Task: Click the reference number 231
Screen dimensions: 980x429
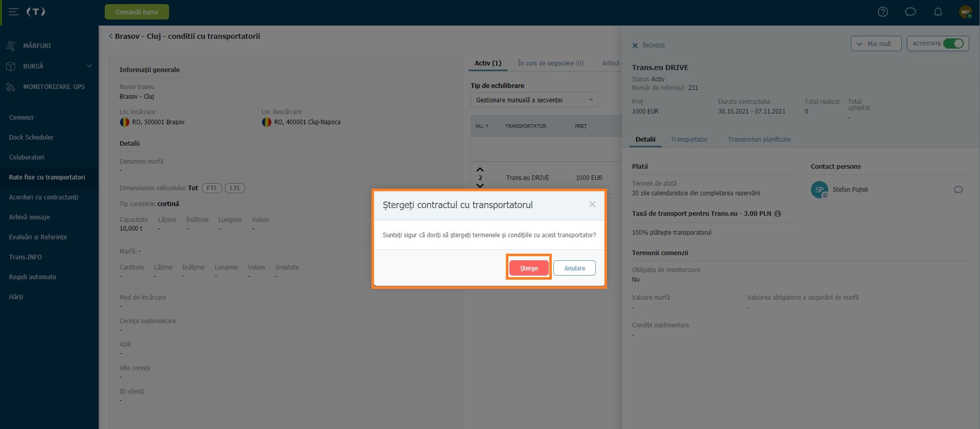Action: point(693,88)
